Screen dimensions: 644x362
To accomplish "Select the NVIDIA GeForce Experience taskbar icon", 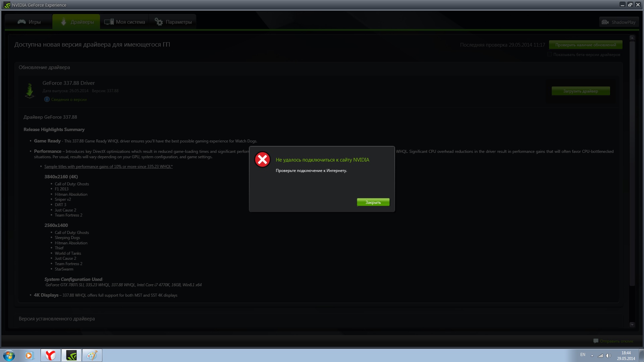I will point(71,355).
